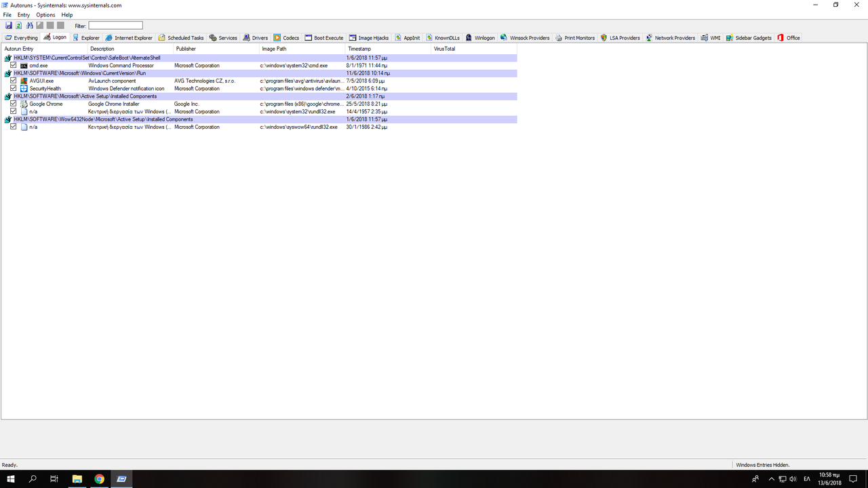Switch to the Scheduled Tasks tab

[181, 38]
